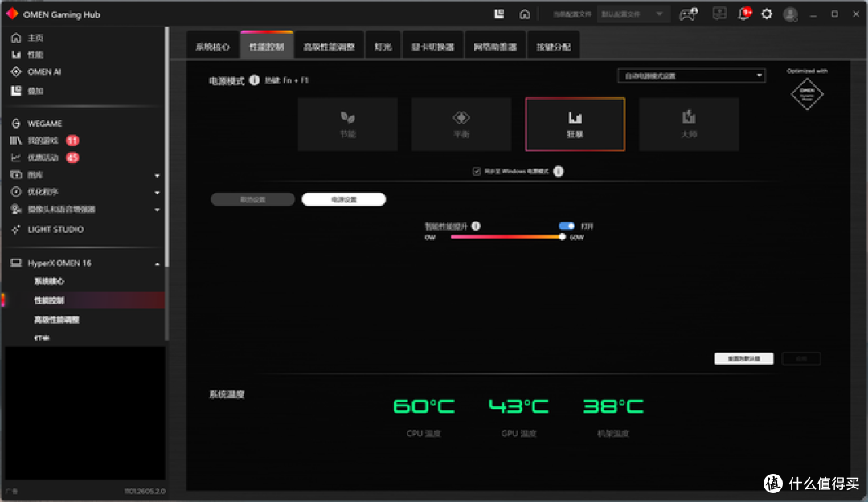868x502 pixels.
Task: Click info icon beside Windows power sync
Action: click(x=559, y=172)
